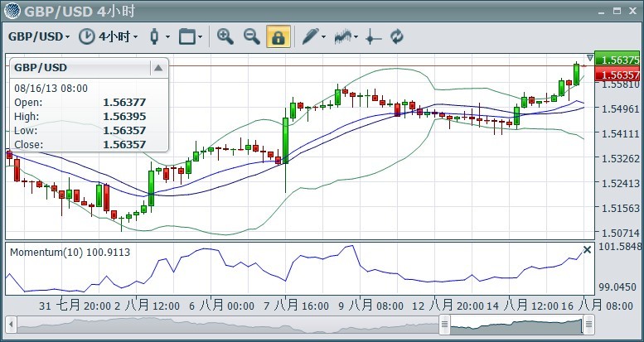Viewport: 644px width, 342px height.
Task: Close the GBP/USD chart window
Action: coord(632,11)
